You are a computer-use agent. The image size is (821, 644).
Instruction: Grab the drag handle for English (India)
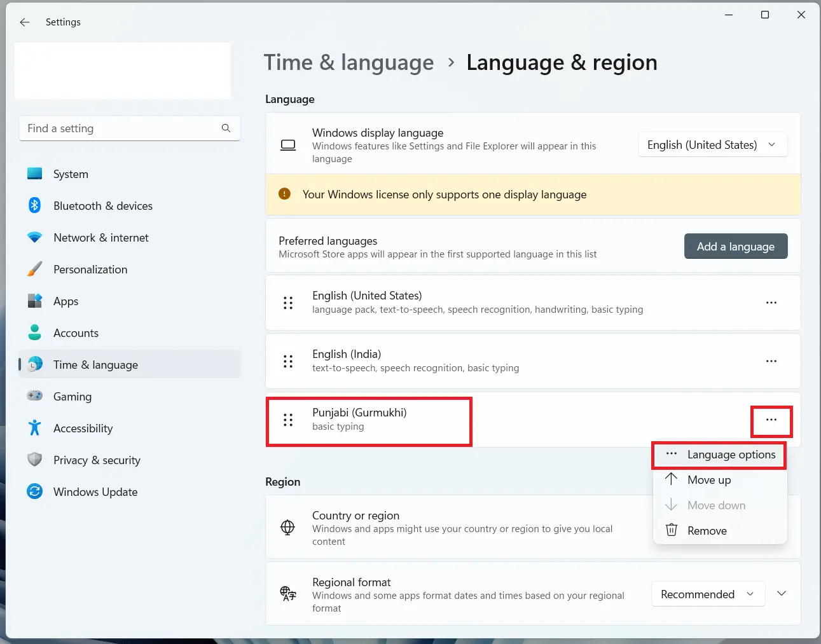point(288,361)
